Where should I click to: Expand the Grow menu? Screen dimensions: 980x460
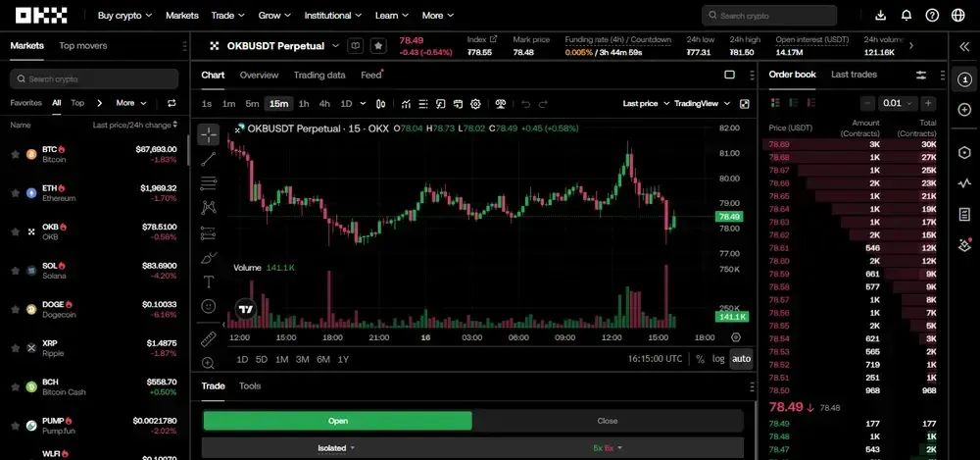[x=274, y=16]
